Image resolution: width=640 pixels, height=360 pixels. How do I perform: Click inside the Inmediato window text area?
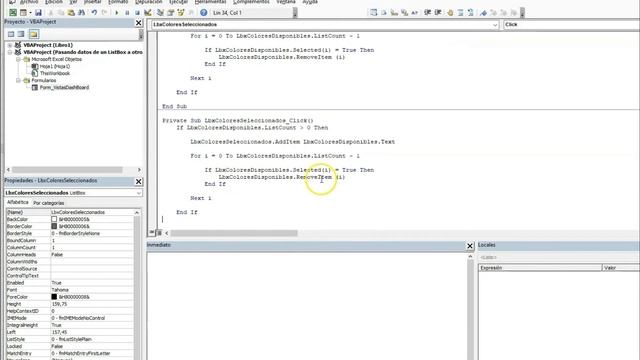pyautogui.click(x=306, y=305)
